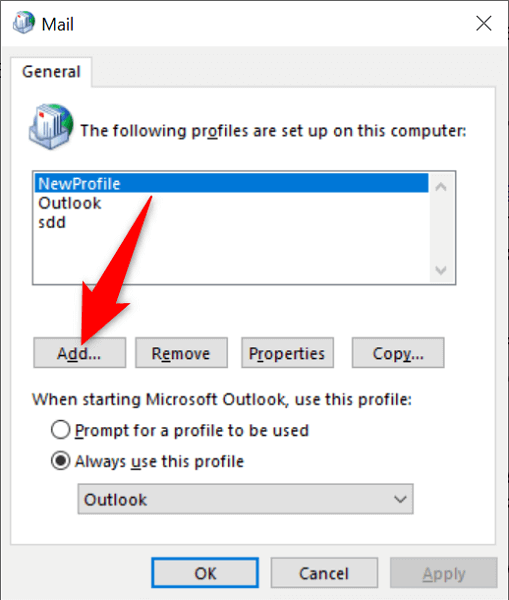Open Properties for the selected profile
The image size is (509, 600).
tap(287, 353)
